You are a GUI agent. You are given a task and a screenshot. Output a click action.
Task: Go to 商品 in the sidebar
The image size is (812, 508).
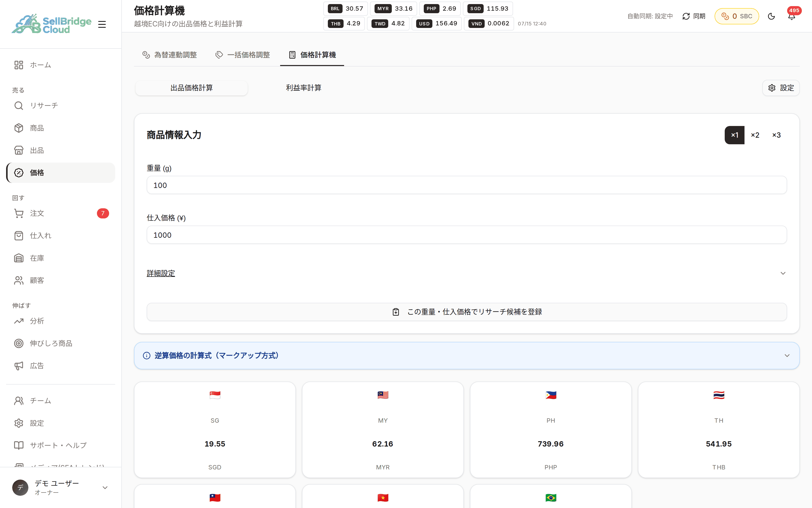click(x=60, y=128)
